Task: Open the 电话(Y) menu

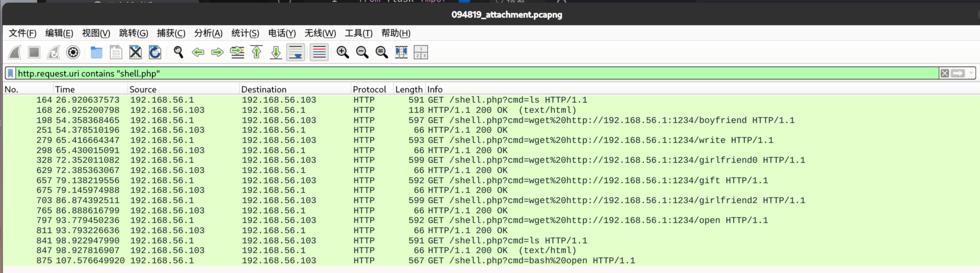Action: coord(282,33)
